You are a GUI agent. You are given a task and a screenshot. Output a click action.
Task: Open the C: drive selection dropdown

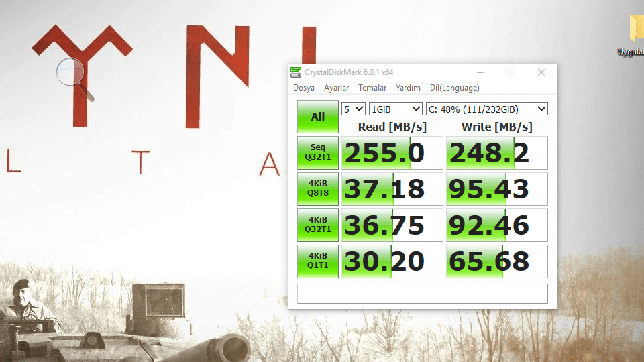pos(487,109)
